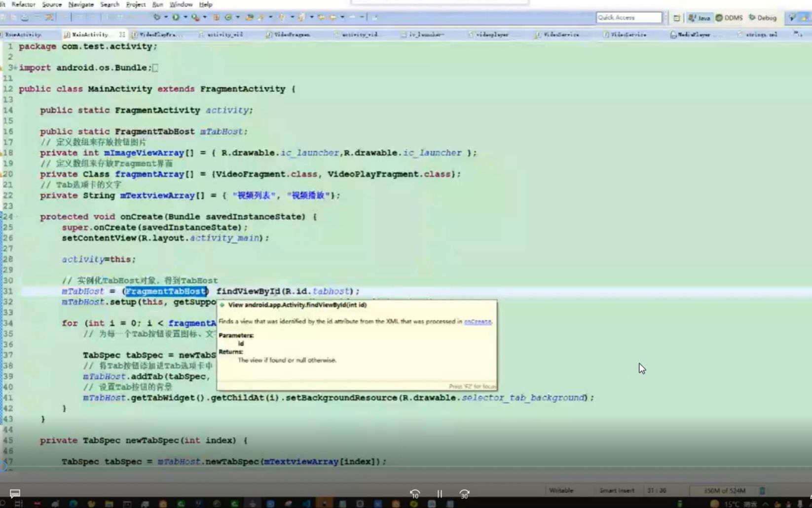The image size is (812, 508).
Task: Pause the video playback
Action: (440, 494)
